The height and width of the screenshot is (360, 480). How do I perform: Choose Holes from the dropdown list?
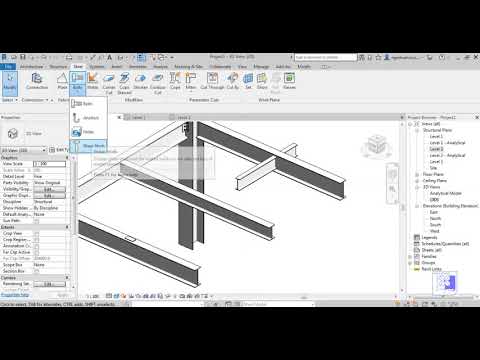[88, 132]
